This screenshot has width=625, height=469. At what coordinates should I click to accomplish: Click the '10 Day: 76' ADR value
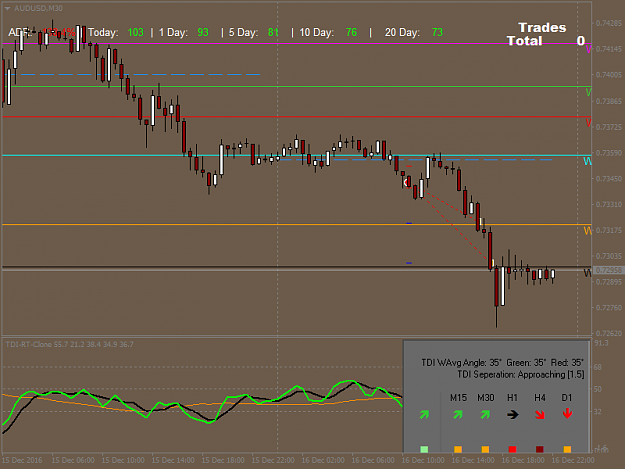coord(328,32)
